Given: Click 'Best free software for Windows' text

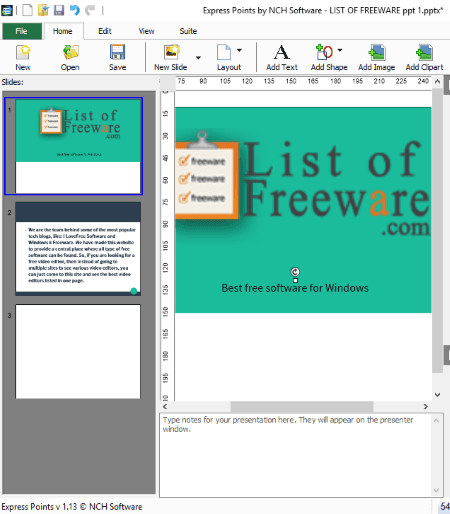Looking at the screenshot, I should pos(295,288).
